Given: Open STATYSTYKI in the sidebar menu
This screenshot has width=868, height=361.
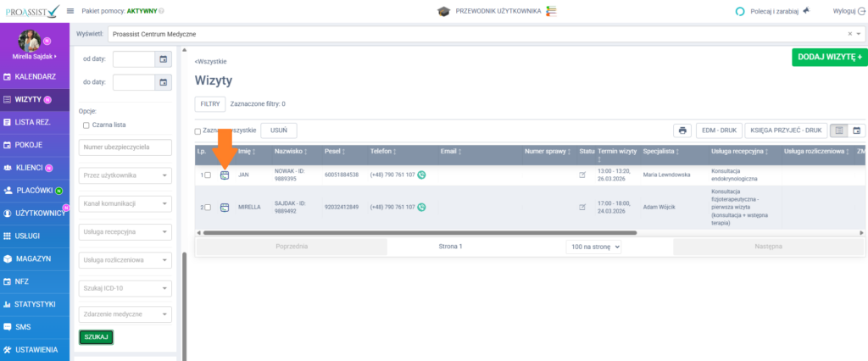Looking at the screenshot, I should [x=35, y=303].
